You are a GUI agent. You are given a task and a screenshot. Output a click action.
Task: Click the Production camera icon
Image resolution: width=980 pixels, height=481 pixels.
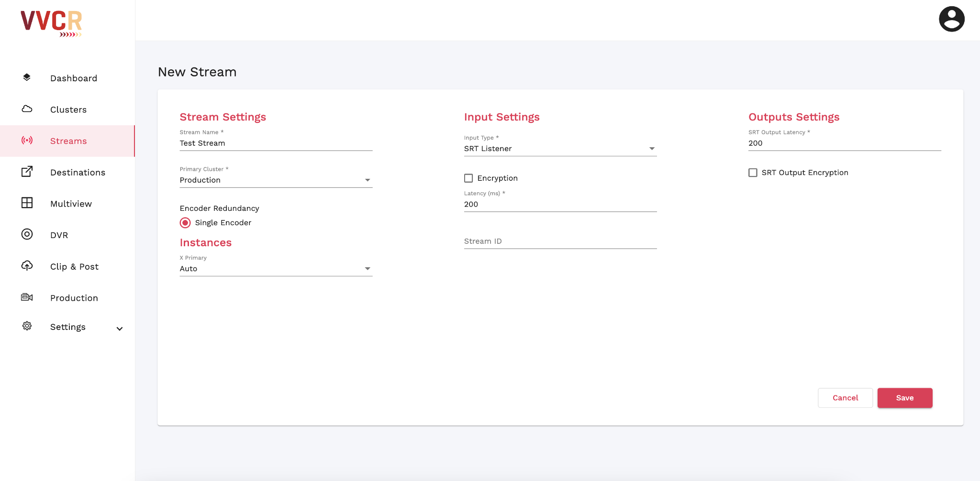click(27, 297)
